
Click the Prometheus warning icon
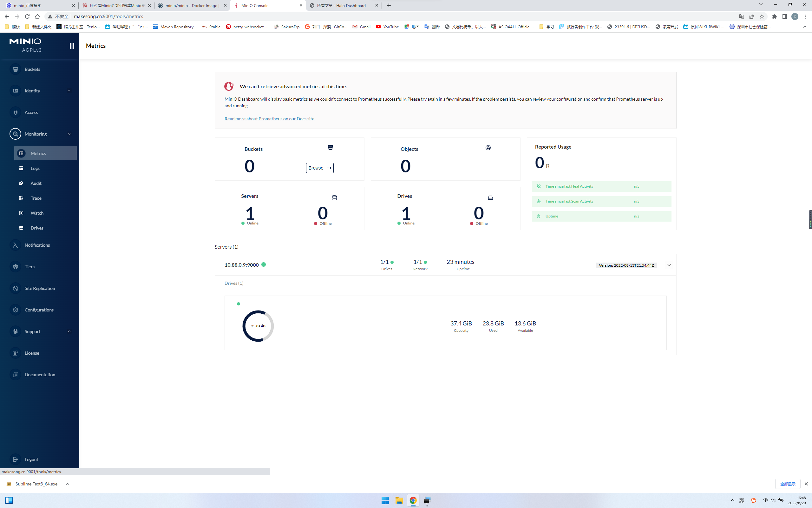point(229,86)
